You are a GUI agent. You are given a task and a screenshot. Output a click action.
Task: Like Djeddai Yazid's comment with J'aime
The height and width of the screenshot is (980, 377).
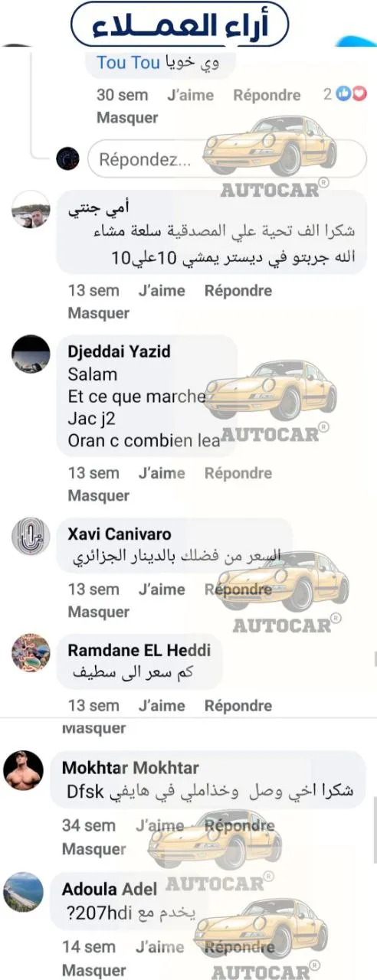162,473
